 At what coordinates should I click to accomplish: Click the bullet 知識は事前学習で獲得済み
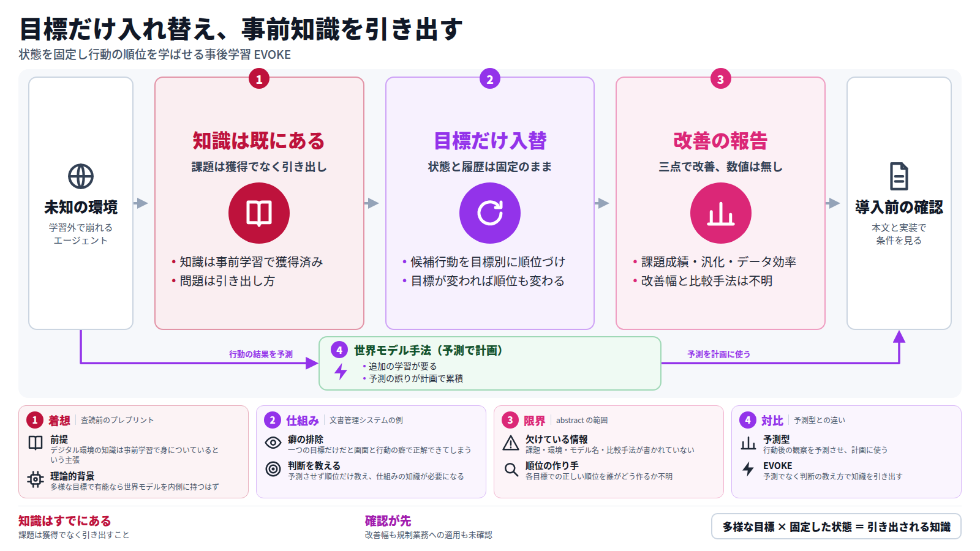pyautogui.click(x=251, y=262)
